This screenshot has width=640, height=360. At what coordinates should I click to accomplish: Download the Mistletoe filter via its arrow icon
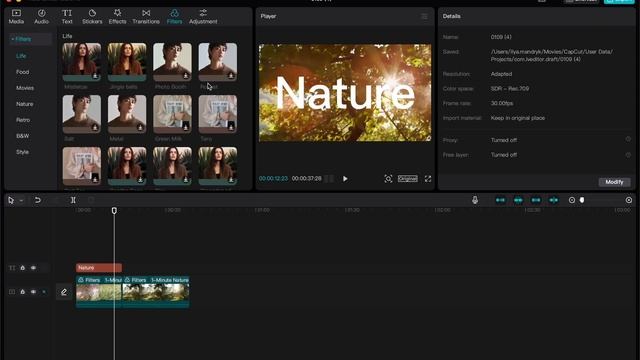95,76
